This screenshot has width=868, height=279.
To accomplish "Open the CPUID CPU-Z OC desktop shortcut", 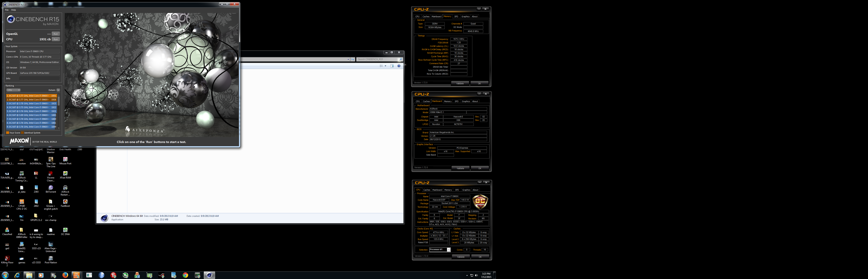I will (22, 205).
